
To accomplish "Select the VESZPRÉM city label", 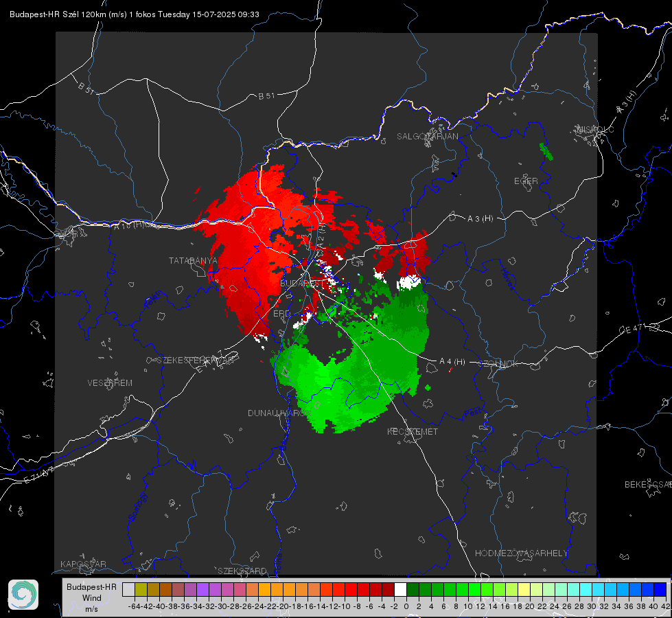I will [x=110, y=383].
